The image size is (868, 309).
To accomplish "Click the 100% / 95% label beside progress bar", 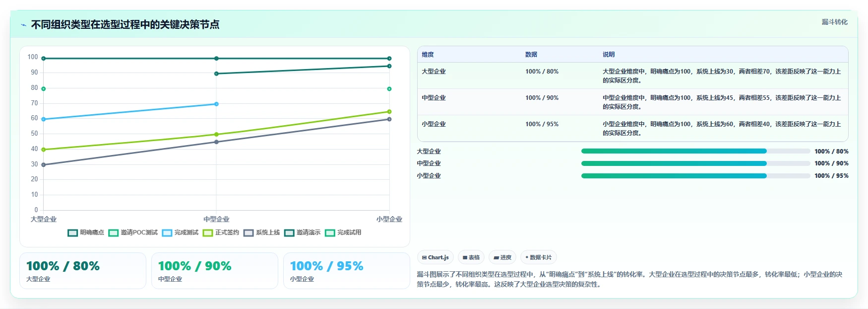I will 831,176.
